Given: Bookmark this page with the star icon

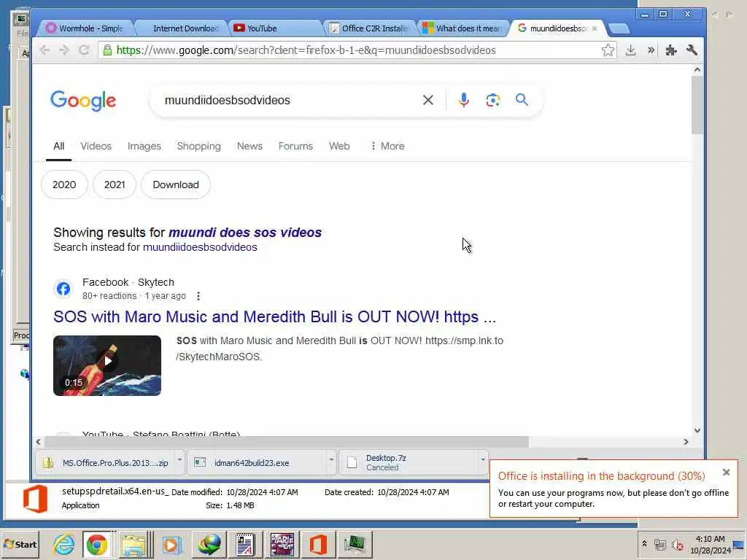Looking at the screenshot, I should pos(608,50).
